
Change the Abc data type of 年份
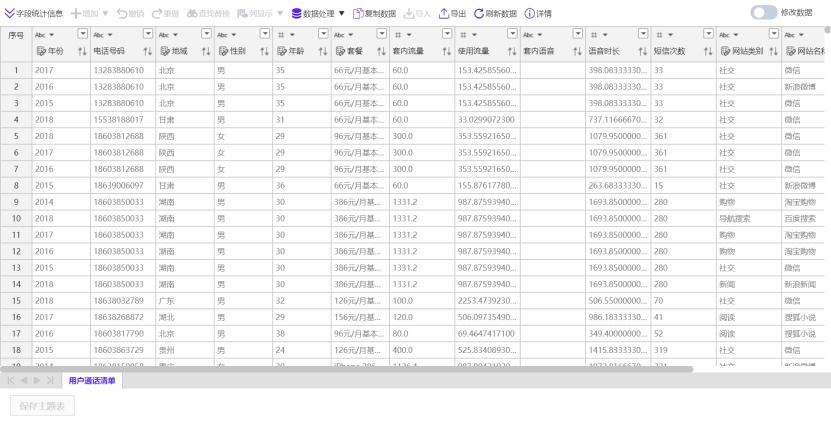45,35
